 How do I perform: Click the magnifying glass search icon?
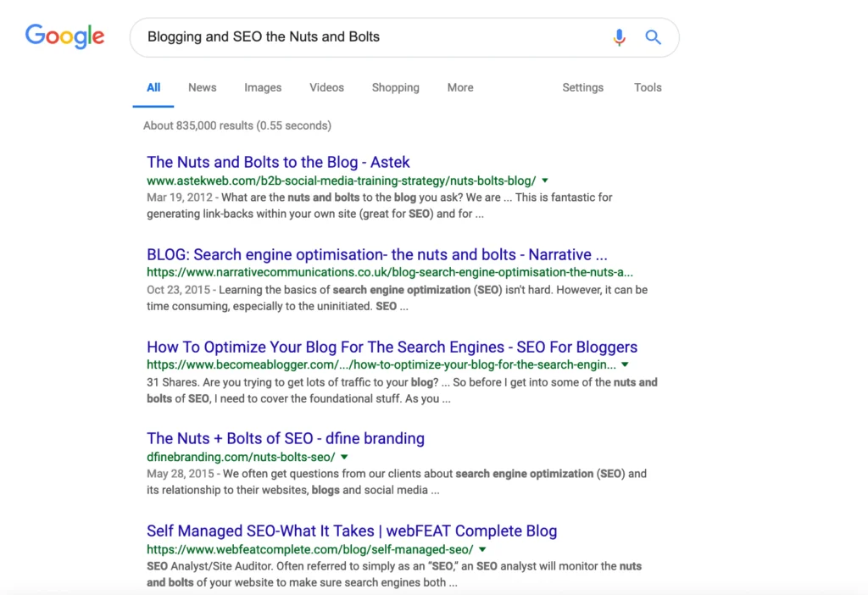coord(653,37)
